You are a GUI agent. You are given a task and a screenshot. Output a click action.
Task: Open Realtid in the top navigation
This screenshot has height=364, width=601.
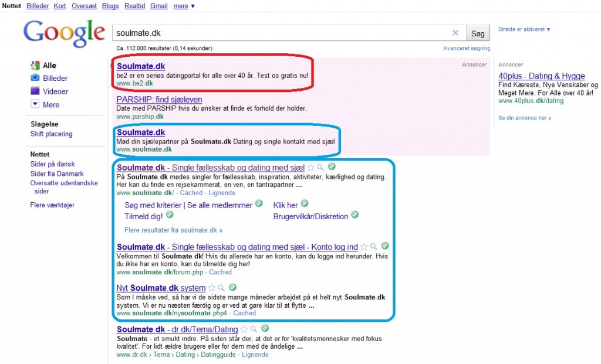tap(134, 6)
